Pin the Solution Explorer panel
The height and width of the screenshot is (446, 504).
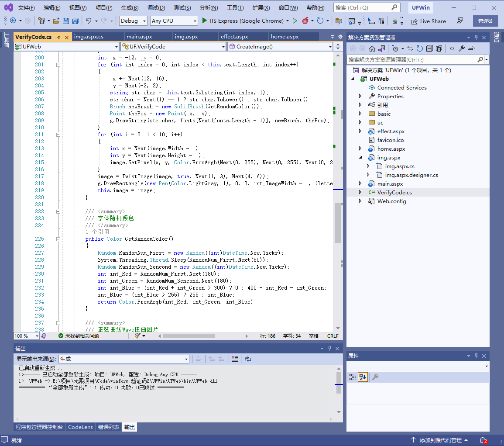[x=476, y=37]
